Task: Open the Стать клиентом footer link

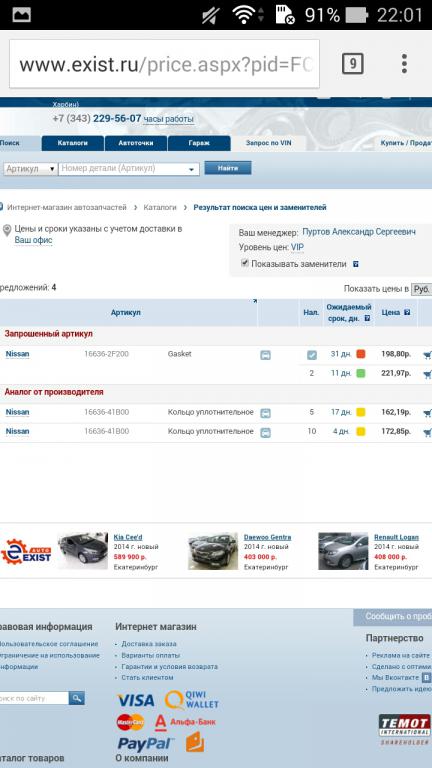Action: pos(147,677)
